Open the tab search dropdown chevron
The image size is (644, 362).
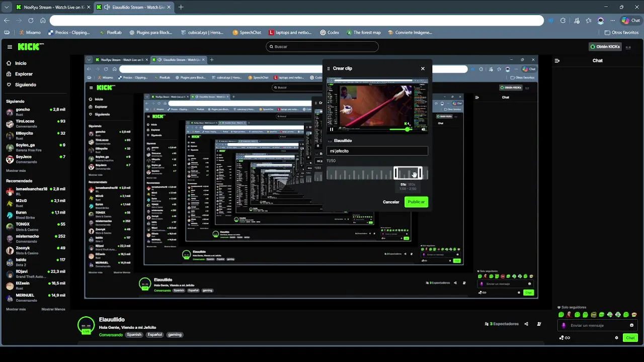point(7,7)
